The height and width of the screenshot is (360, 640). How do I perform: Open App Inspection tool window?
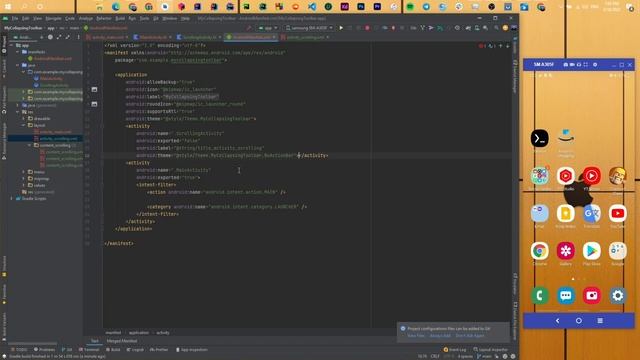coord(191,350)
